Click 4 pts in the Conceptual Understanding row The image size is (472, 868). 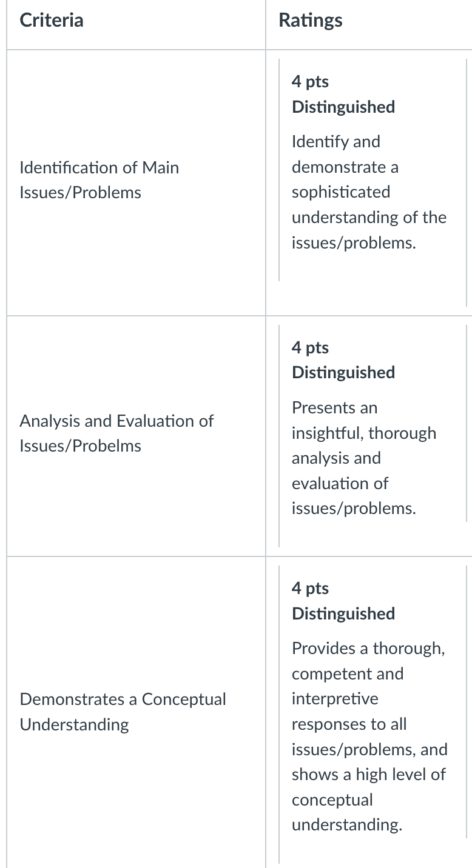coord(310,588)
